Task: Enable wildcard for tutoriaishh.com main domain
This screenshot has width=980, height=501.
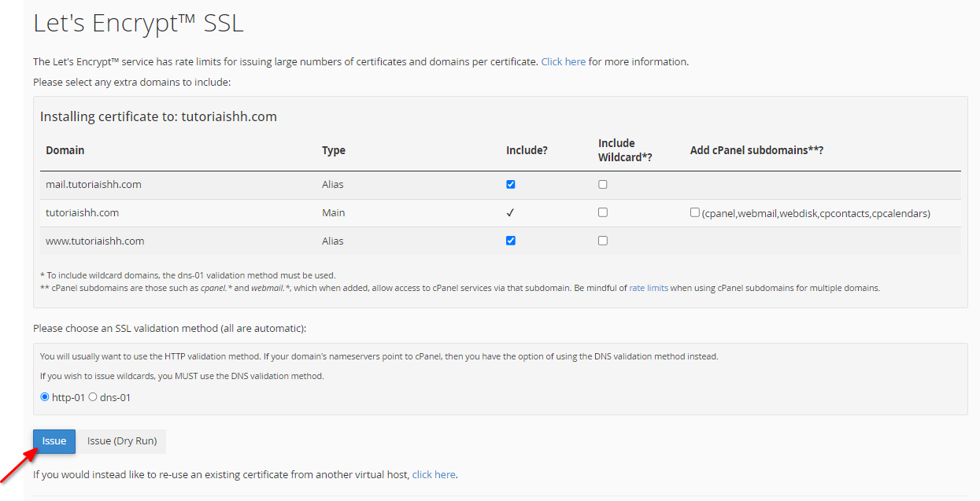Action: tap(603, 212)
